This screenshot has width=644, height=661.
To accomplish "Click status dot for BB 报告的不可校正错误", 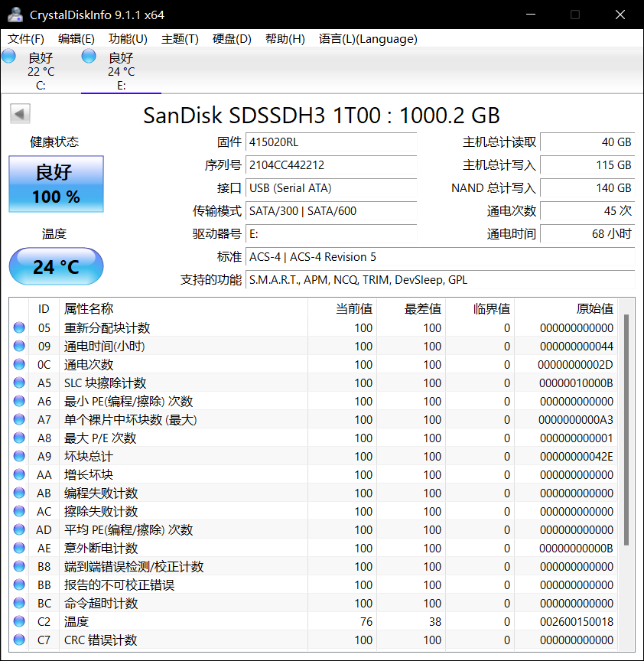I will tap(19, 584).
